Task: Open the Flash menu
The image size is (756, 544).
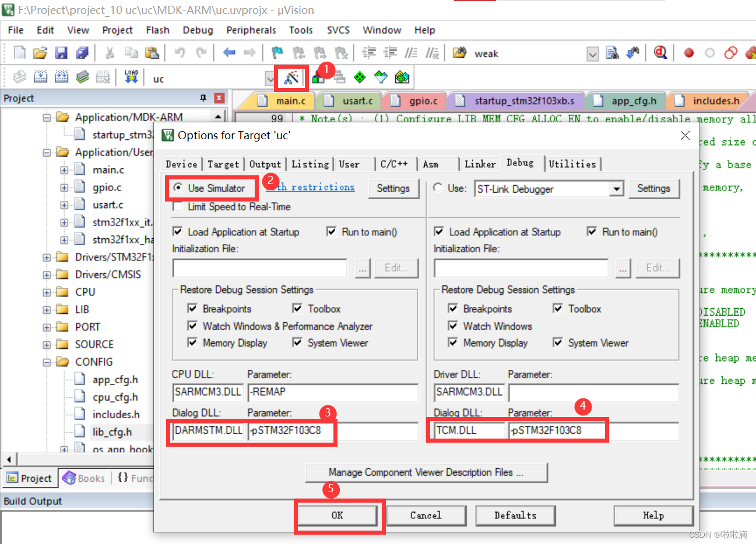Action: point(157,30)
